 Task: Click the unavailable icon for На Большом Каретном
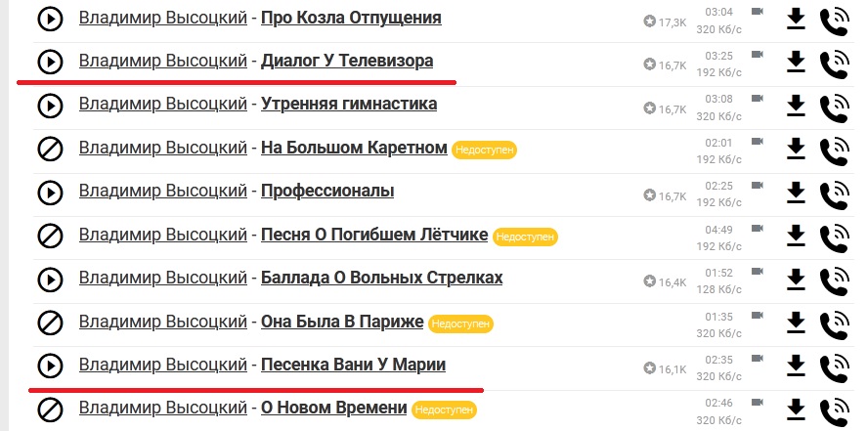(50, 149)
